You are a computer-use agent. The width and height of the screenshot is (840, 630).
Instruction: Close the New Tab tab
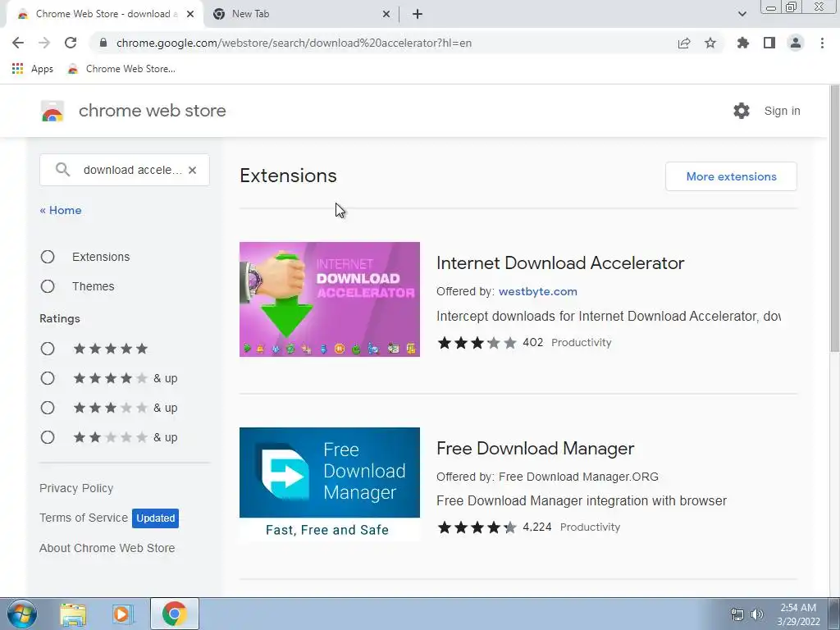[386, 14]
